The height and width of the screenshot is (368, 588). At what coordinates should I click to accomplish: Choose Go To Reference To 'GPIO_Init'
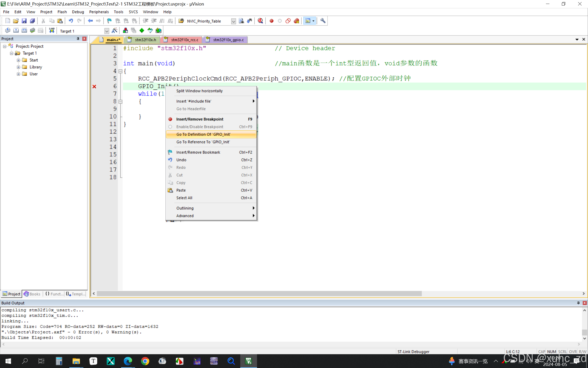[x=211, y=142]
